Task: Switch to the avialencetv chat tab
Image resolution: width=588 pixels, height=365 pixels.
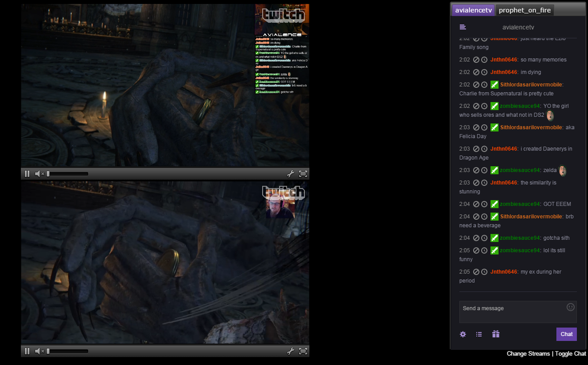Action: (x=473, y=10)
